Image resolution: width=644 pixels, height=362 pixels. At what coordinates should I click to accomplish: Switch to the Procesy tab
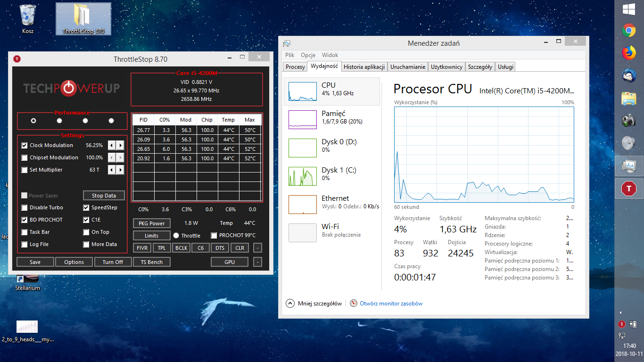click(295, 67)
